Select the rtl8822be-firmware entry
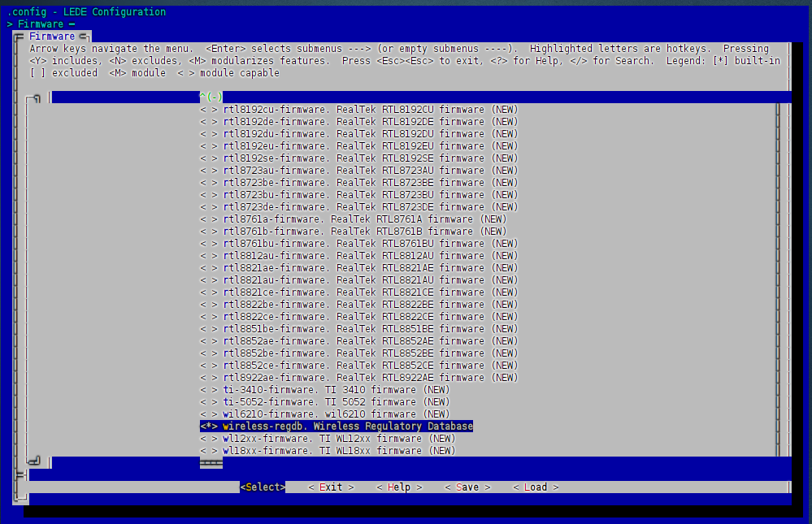The width and height of the screenshot is (812, 524). [x=359, y=305]
